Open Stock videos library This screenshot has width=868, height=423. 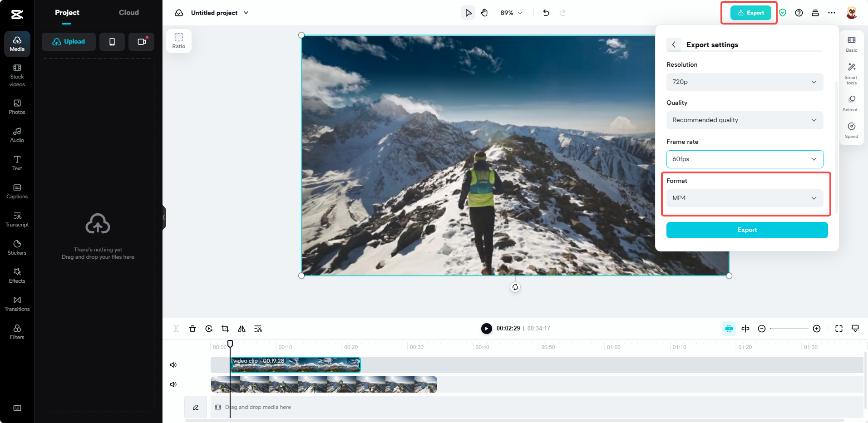coord(17,75)
